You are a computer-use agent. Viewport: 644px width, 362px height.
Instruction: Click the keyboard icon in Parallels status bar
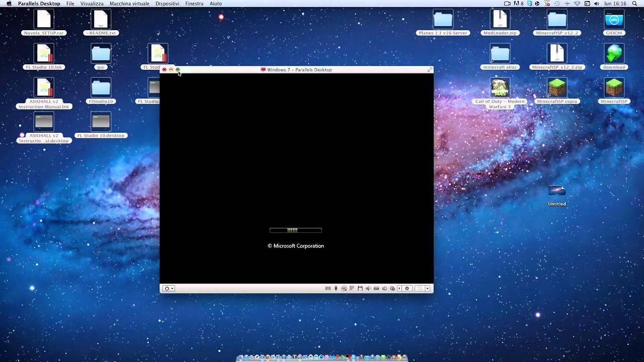328,289
